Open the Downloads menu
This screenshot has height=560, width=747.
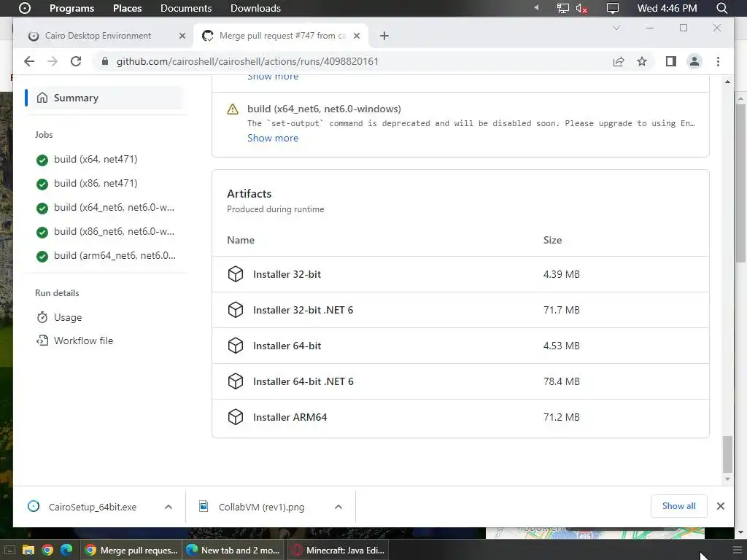[x=255, y=8]
